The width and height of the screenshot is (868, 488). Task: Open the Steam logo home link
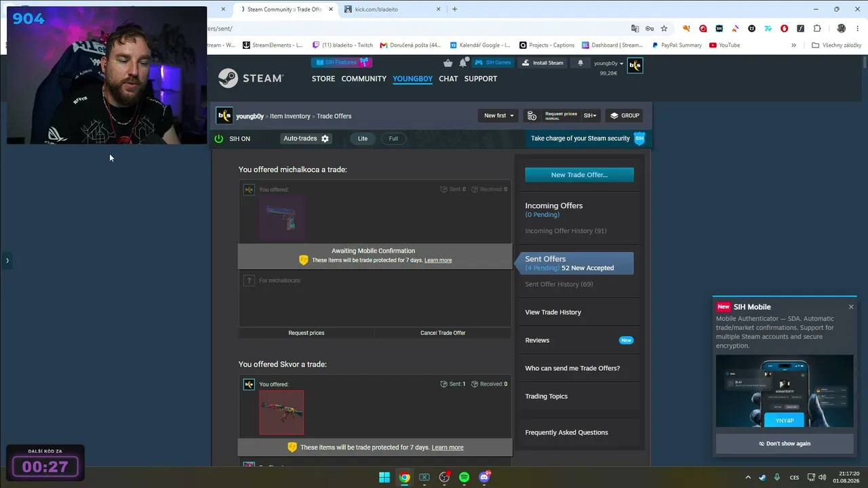click(x=250, y=79)
